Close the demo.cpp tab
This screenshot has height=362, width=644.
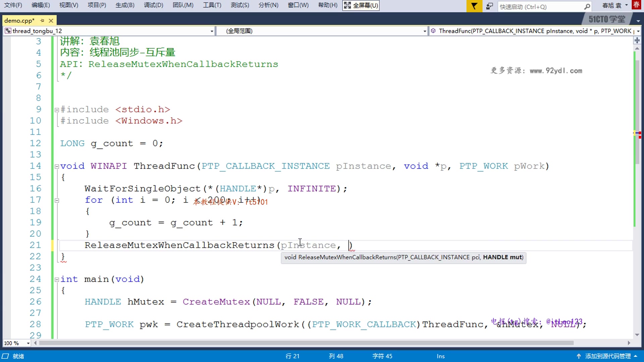[x=51, y=20]
